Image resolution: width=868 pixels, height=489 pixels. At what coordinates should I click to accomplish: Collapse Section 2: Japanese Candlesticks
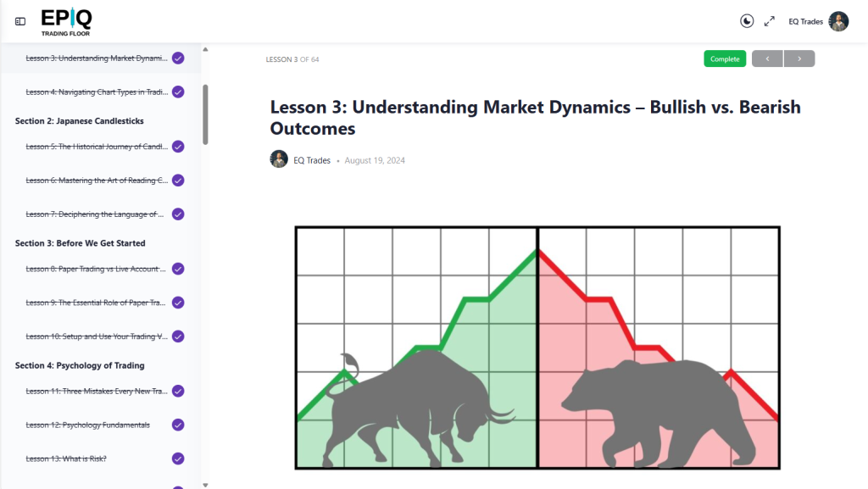pos(79,120)
